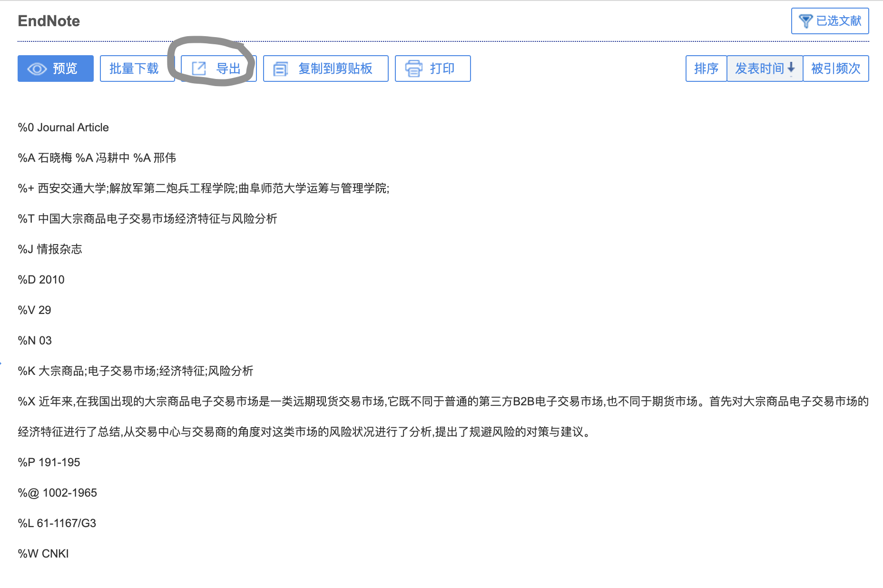Click the 排序 sort button
Screen dimensions: 883x588
click(706, 69)
